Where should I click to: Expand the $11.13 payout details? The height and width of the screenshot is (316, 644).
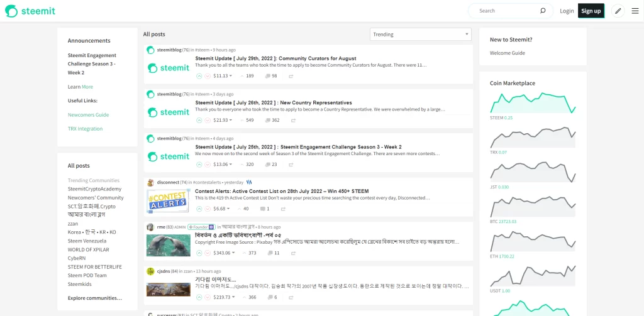(x=223, y=76)
